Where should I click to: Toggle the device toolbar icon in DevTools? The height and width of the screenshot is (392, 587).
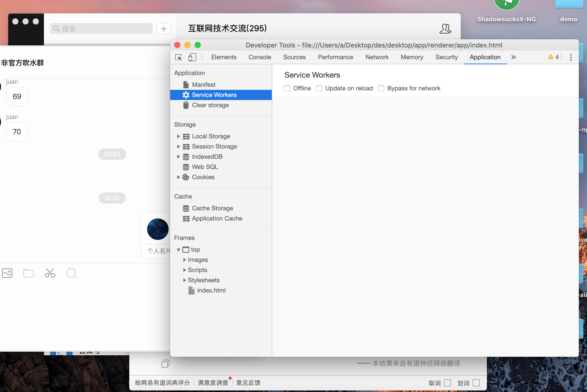(x=192, y=57)
